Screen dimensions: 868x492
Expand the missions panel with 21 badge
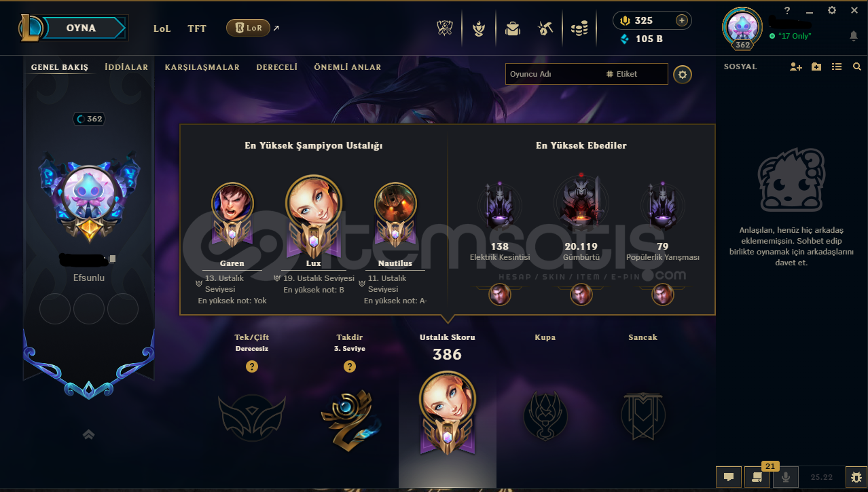click(x=757, y=476)
